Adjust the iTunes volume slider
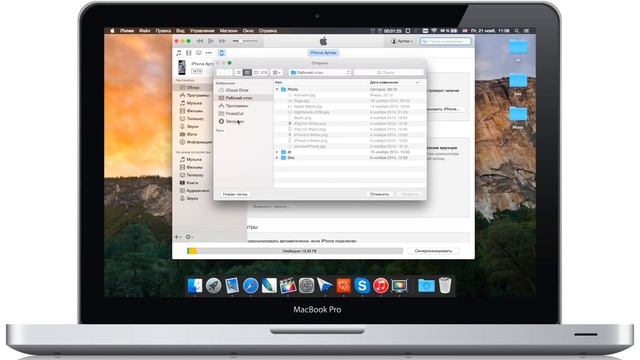The image size is (640, 360). (x=245, y=41)
